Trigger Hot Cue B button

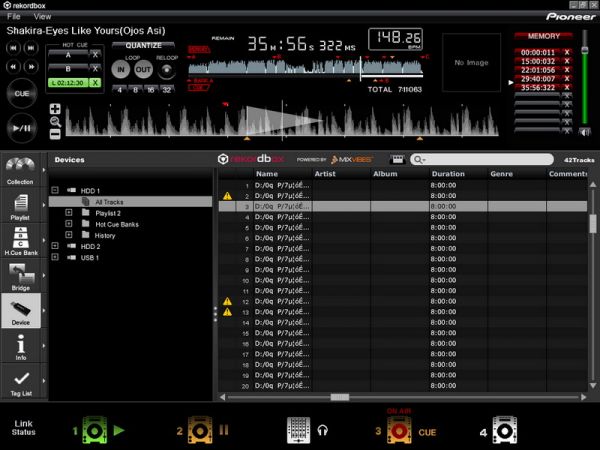click(68, 69)
